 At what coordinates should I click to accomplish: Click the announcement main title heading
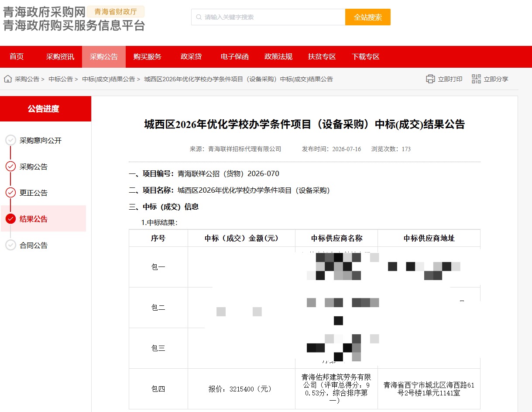tap(305, 125)
